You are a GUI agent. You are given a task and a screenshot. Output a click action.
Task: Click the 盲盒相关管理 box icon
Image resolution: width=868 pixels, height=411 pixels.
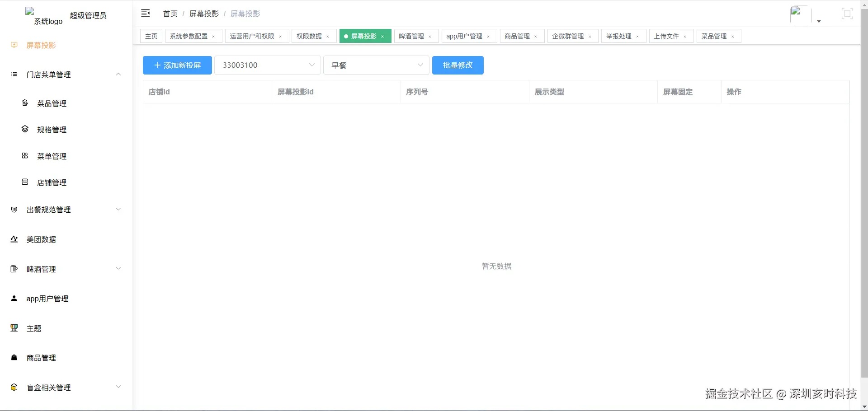[x=14, y=388]
